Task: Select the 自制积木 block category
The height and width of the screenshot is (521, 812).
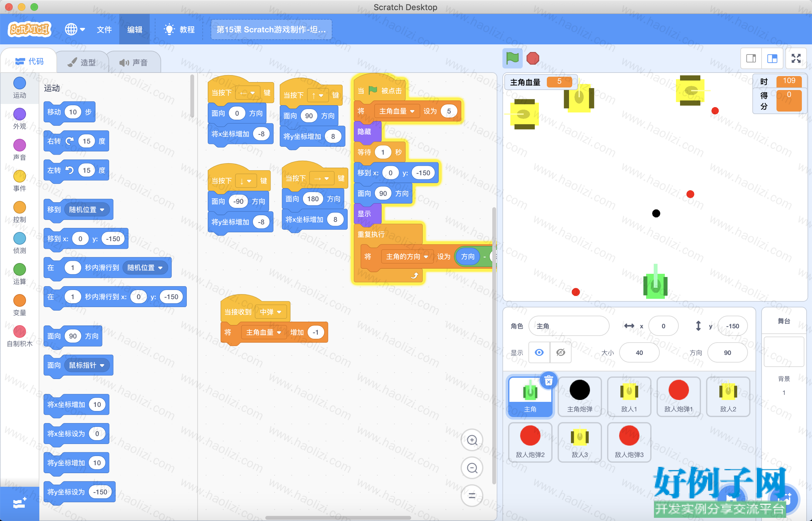Action: (20, 337)
